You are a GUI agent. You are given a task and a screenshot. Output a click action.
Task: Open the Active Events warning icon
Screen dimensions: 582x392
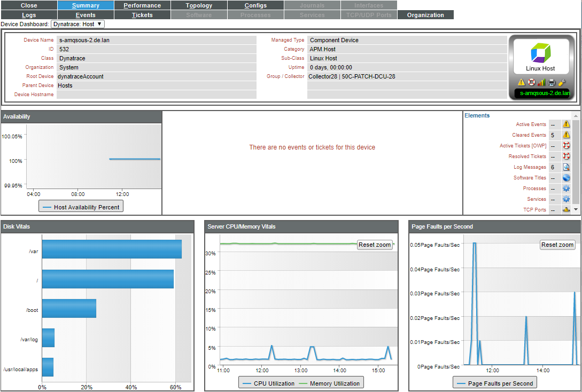tap(566, 124)
